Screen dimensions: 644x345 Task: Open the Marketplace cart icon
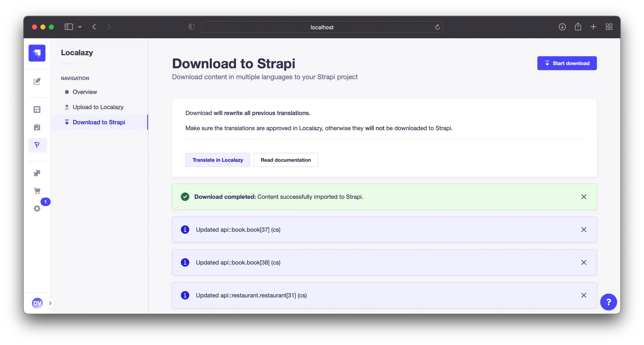[x=37, y=191]
